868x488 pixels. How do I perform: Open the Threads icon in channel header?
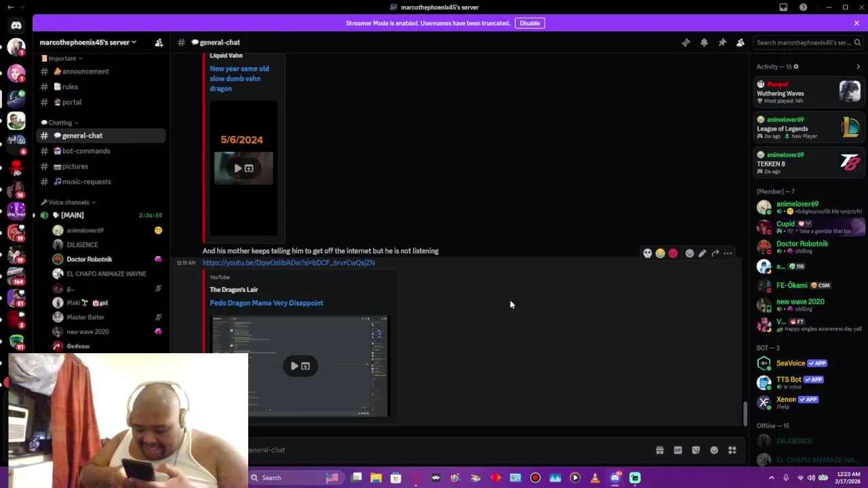coord(686,42)
